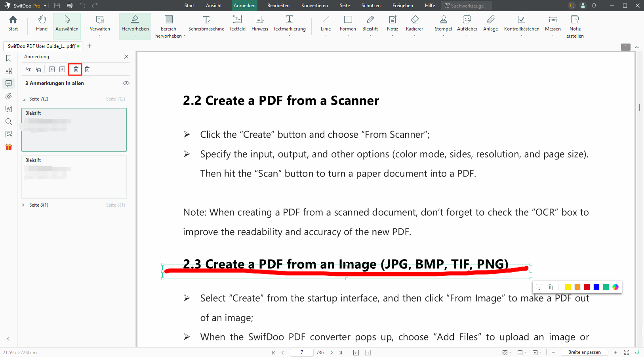Open the Ansicht menu tab
This screenshot has height=357, width=644.
[x=214, y=6]
